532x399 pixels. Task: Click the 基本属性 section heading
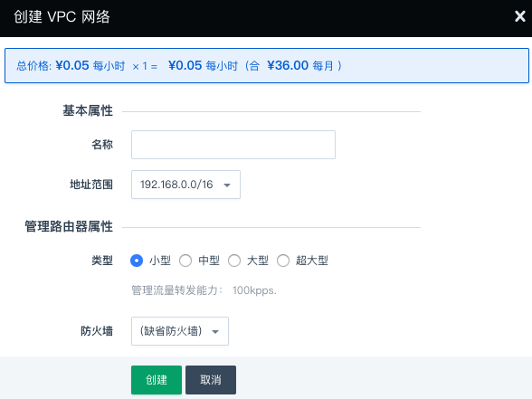coord(88,110)
